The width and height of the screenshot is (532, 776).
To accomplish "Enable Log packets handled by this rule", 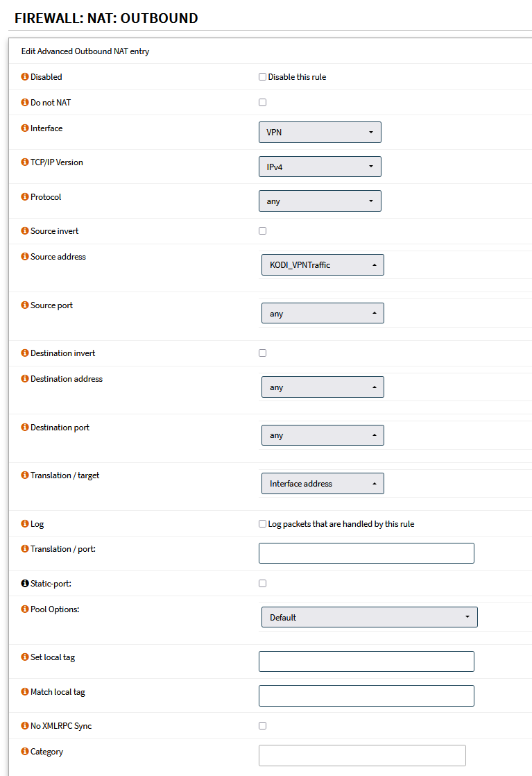I will 263,524.
